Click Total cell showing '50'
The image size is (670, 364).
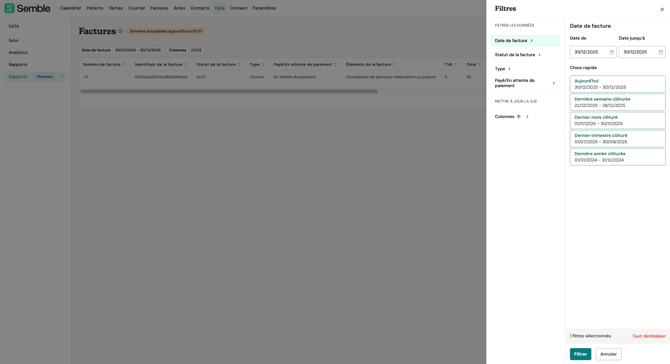point(469,77)
